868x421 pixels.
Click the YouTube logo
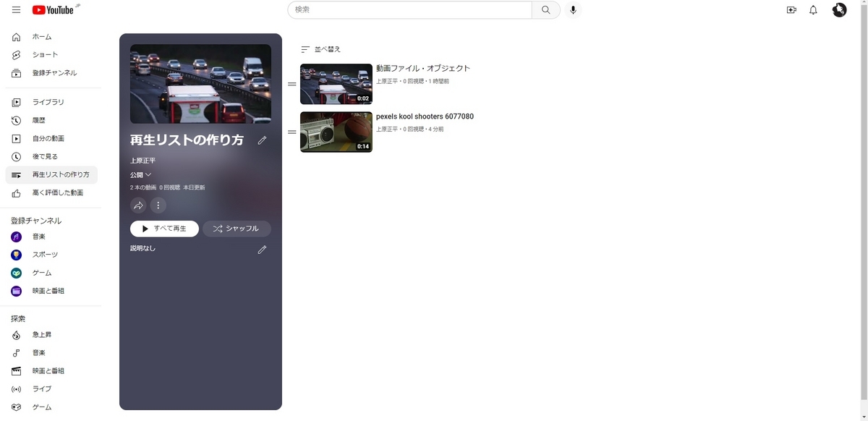51,10
